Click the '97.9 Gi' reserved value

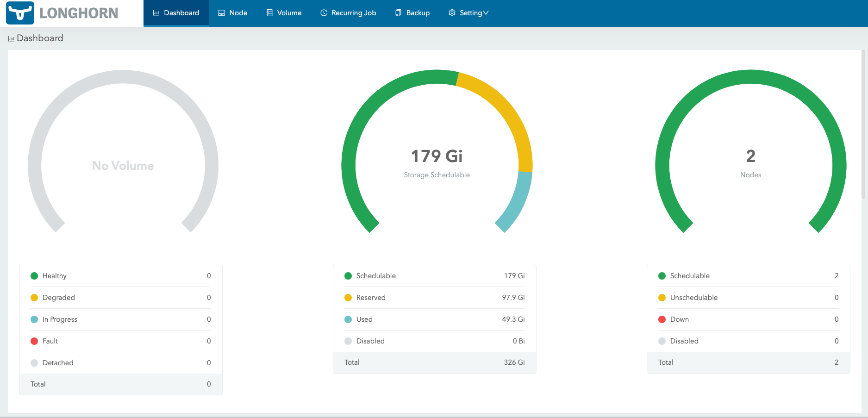pos(513,298)
